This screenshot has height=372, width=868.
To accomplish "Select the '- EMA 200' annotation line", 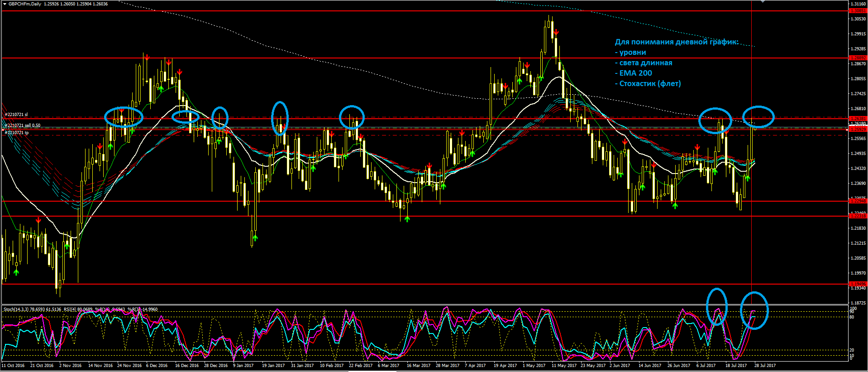I will pyautogui.click(x=634, y=73).
